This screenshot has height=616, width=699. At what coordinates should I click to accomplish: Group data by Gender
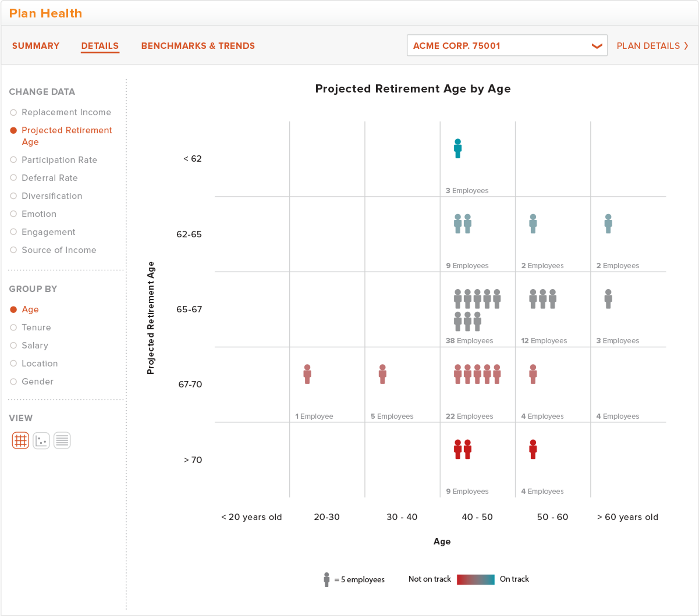[x=14, y=382]
